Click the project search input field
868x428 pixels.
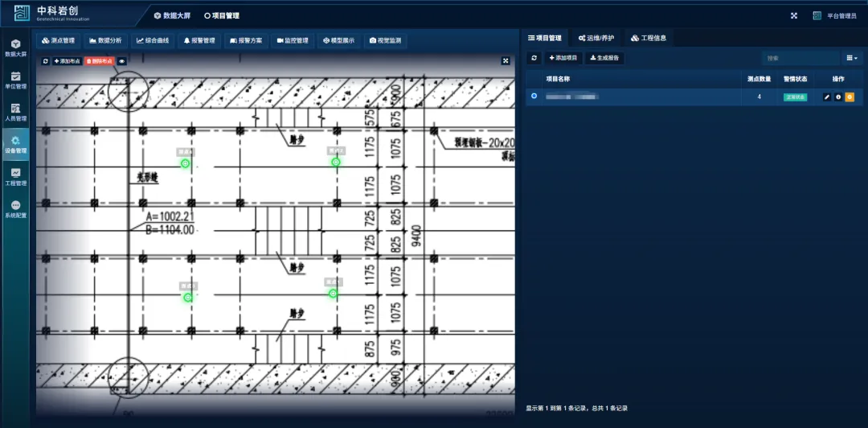[x=799, y=58]
